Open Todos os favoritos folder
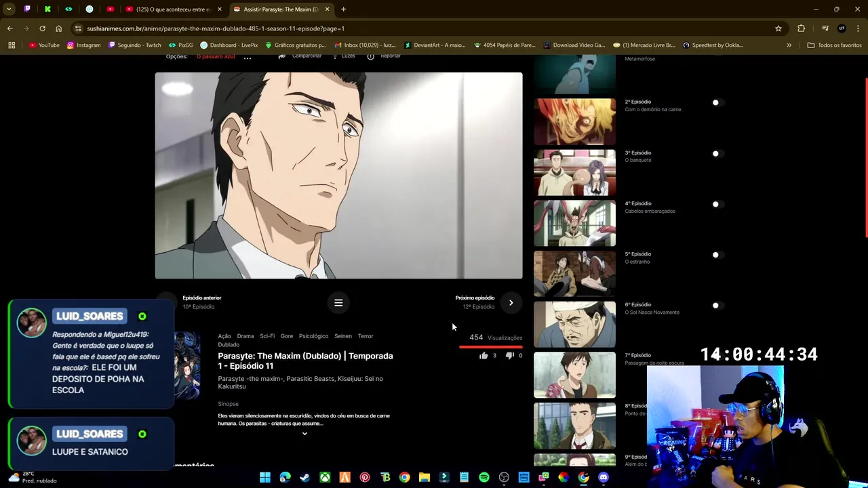 [834, 45]
